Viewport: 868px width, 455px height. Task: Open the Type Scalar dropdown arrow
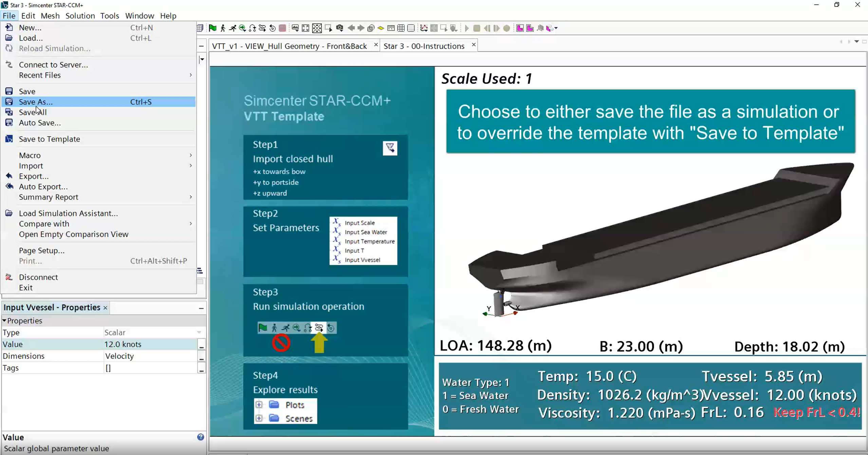coord(199,332)
